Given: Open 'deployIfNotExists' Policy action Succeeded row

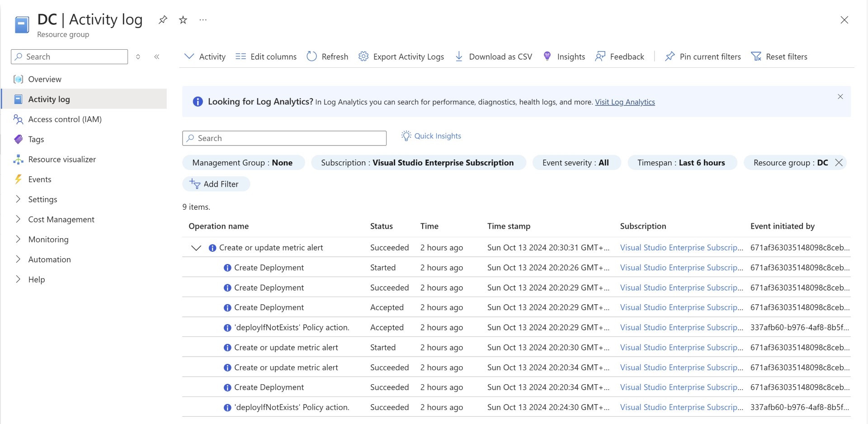Looking at the screenshot, I should pos(292,407).
